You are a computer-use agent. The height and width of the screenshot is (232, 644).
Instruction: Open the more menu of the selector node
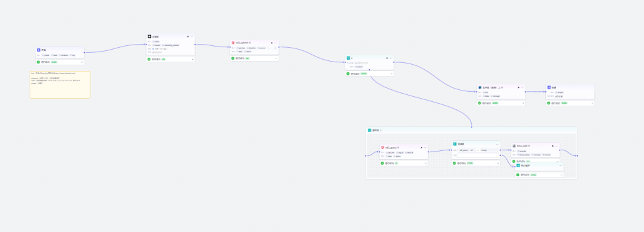(497, 144)
